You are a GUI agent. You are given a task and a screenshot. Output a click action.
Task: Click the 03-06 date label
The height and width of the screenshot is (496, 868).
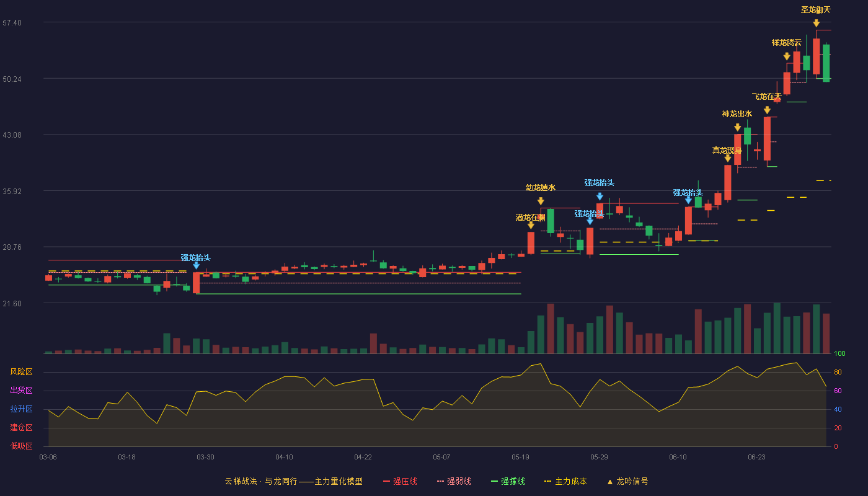pos(48,457)
